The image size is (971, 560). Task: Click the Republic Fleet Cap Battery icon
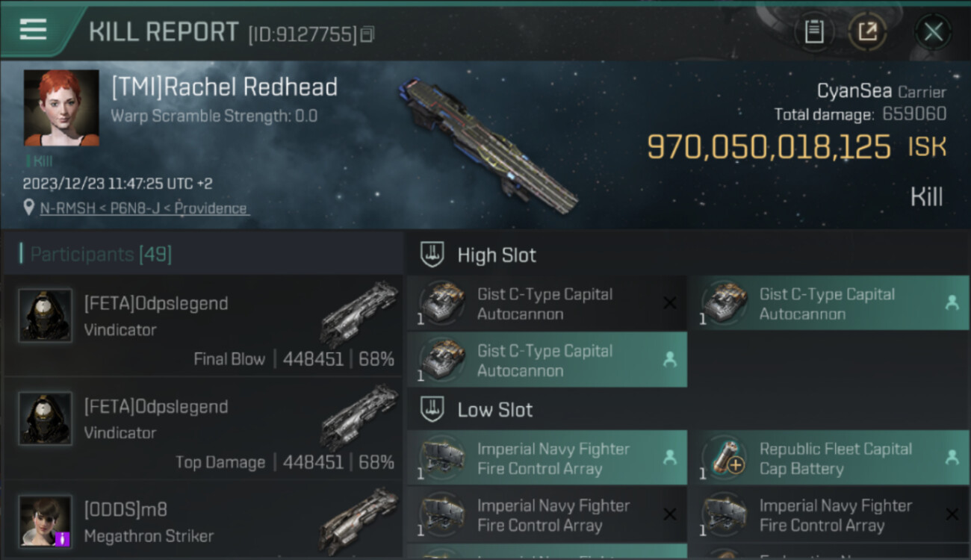724,457
